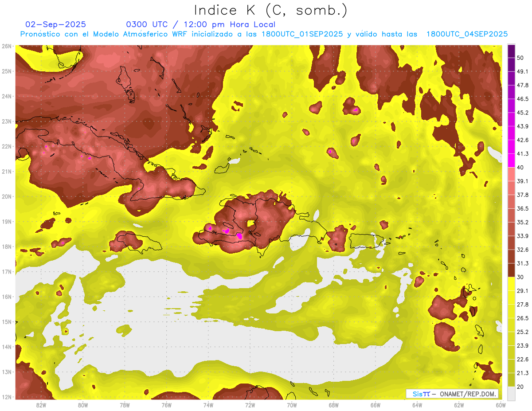Click the value 30 on the color scale

tap(521, 277)
